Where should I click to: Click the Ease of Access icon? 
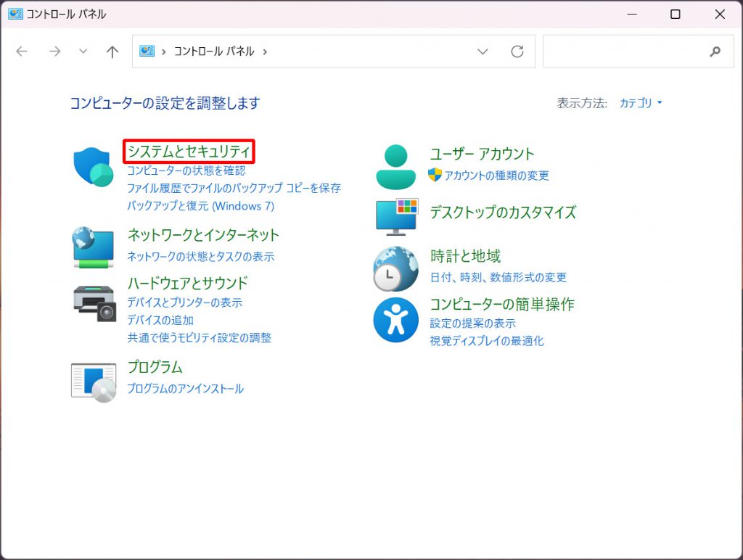[395, 320]
